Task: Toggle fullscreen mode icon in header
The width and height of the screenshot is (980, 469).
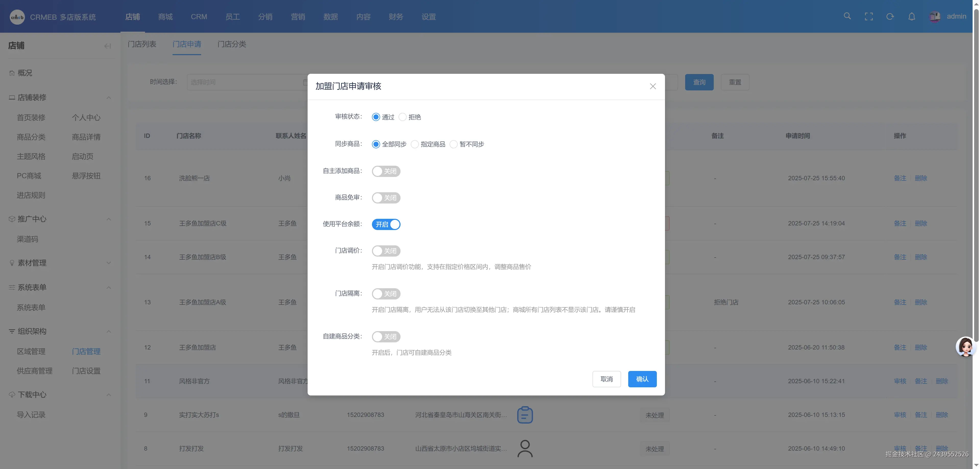Action: click(x=868, y=16)
